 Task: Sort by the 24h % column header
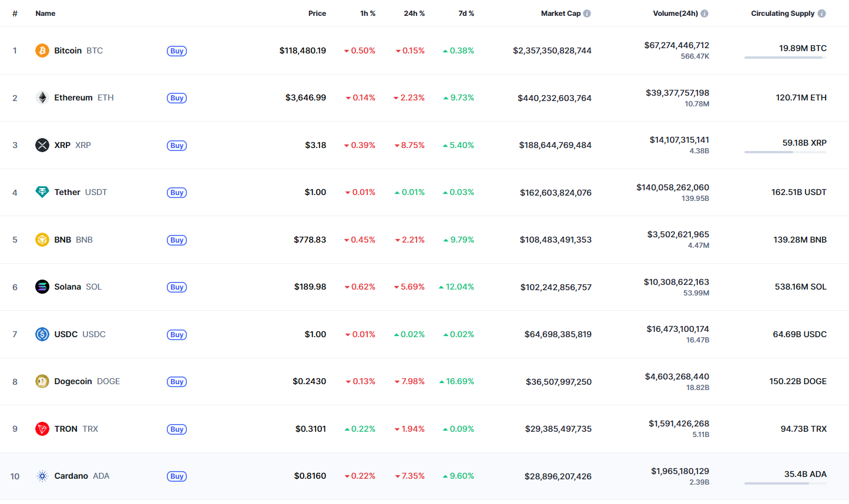click(x=414, y=14)
